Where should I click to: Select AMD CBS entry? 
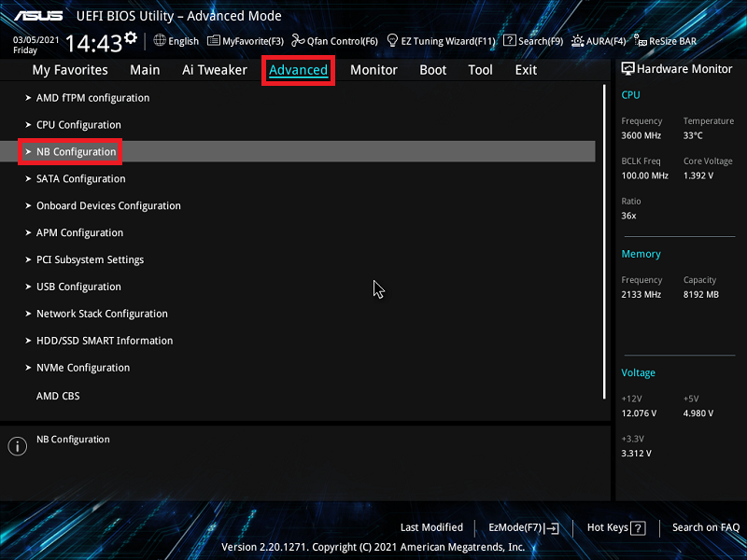[58, 396]
